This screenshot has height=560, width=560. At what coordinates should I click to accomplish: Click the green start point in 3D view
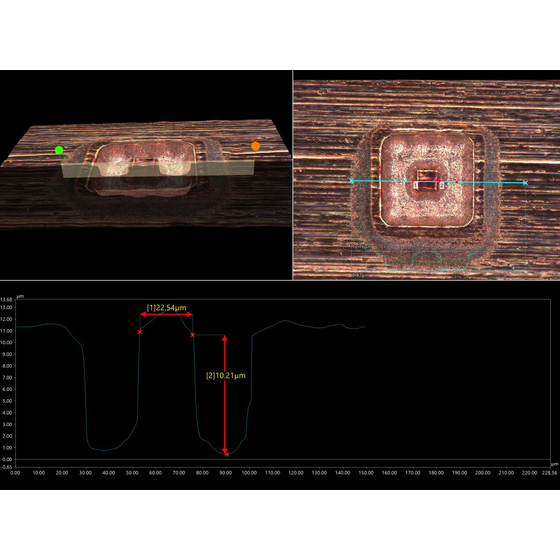pos(59,150)
